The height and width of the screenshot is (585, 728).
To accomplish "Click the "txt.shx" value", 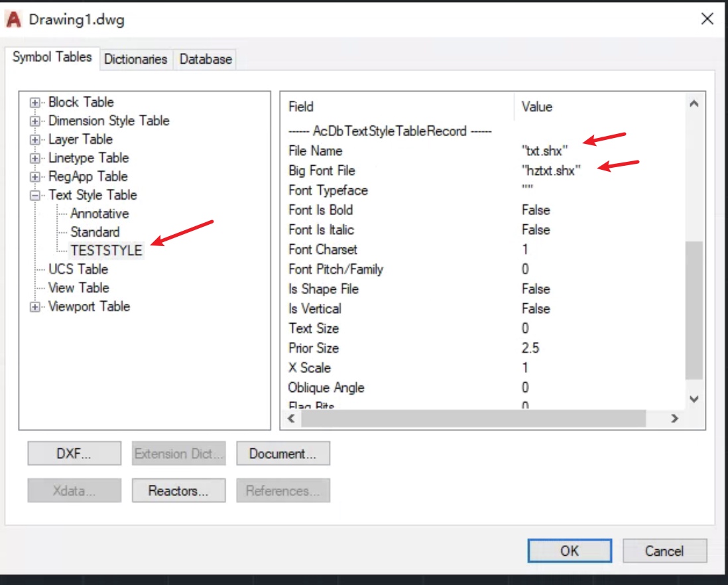I will [544, 151].
